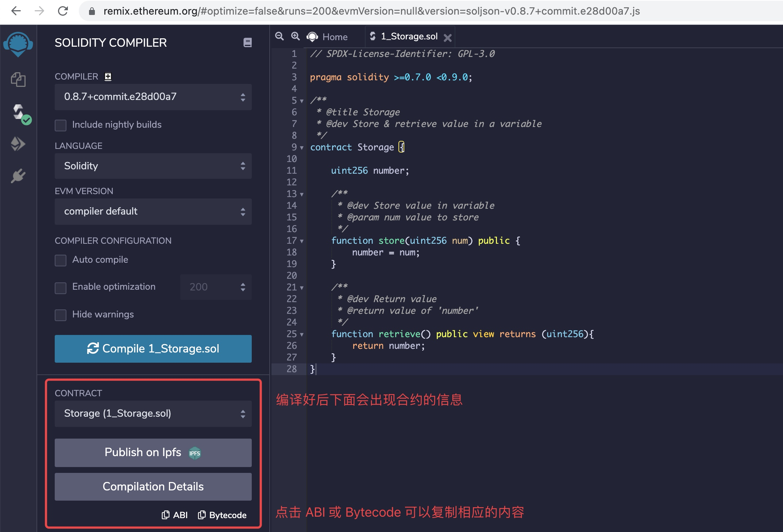The width and height of the screenshot is (783, 532).
Task: Open the File Explorer sidebar icon
Action: pos(18,80)
